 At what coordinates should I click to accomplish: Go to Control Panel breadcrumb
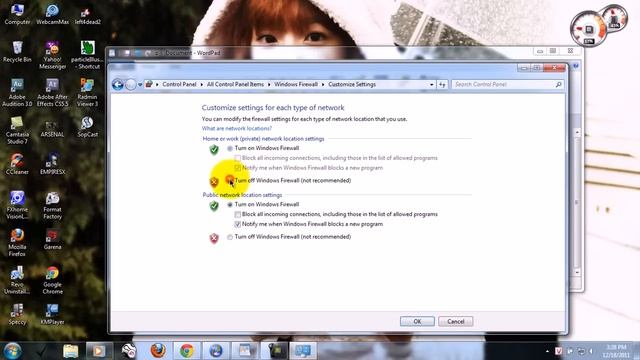coord(179,84)
